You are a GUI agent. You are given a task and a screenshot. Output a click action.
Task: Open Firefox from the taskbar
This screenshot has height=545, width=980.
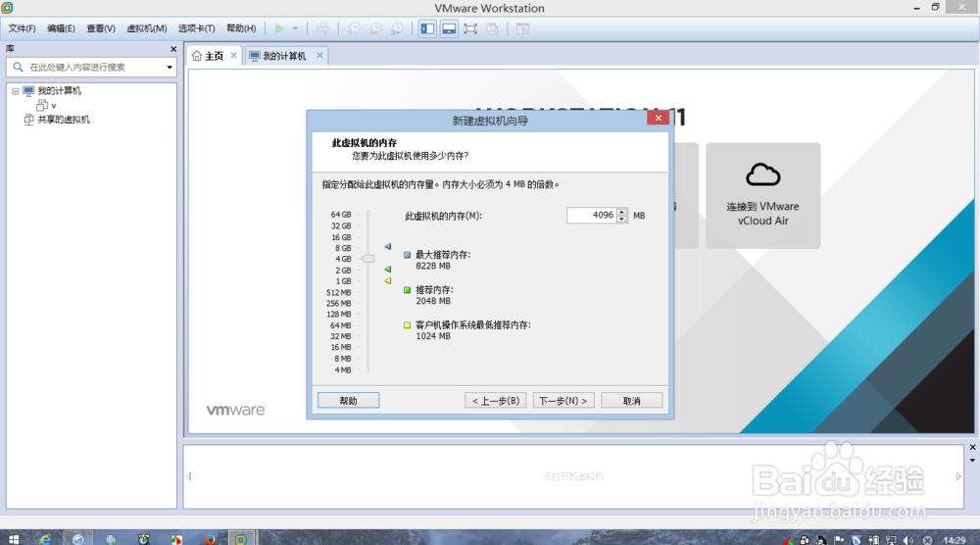tap(210, 539)
